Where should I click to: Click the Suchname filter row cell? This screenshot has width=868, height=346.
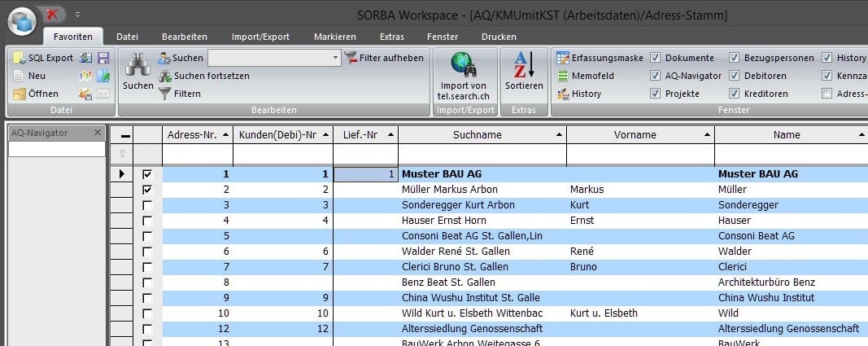point(482,155)
